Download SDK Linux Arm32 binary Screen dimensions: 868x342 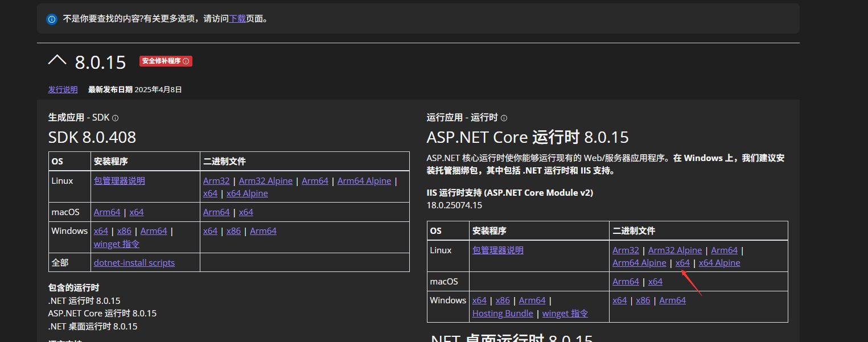click(x=216, y=180)
